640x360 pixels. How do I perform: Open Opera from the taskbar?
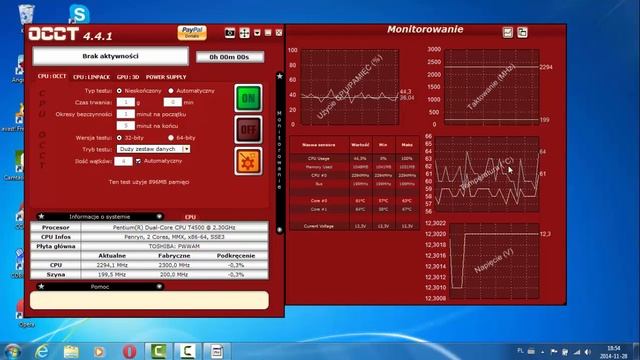(x=129, y=351)
